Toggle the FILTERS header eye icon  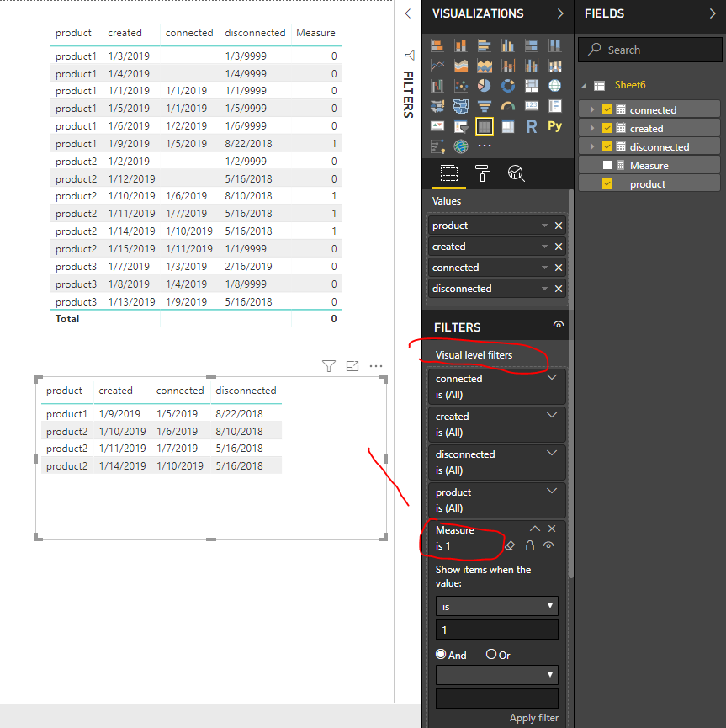point(559,325)
